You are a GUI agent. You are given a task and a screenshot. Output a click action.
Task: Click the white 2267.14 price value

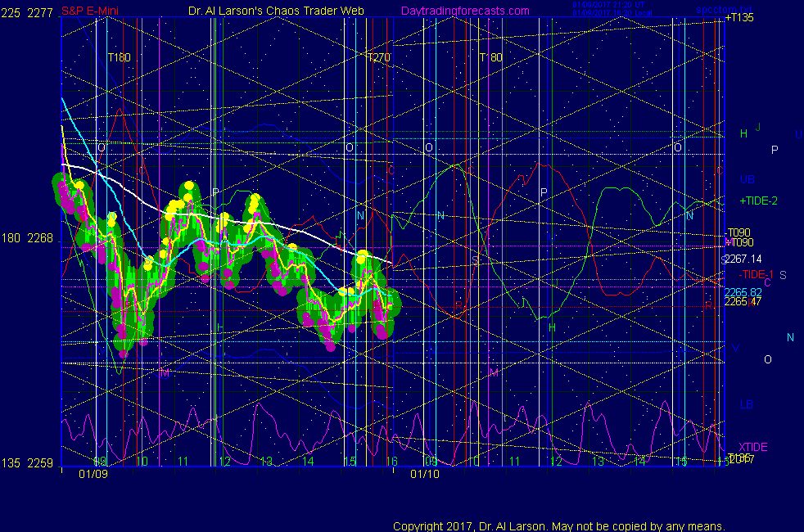[x=743, y=258]
